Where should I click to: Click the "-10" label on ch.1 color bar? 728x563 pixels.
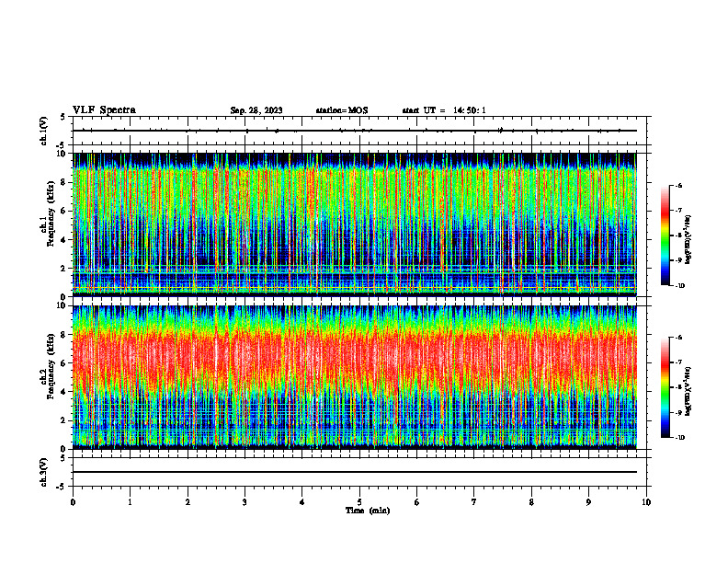click(x=680, y=286)
